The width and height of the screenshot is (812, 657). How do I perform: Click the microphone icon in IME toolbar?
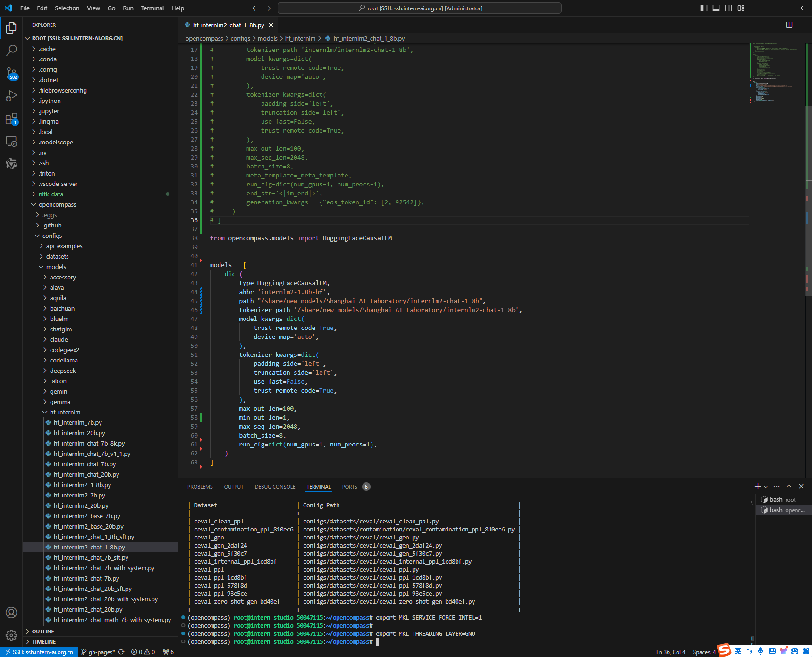761,651
